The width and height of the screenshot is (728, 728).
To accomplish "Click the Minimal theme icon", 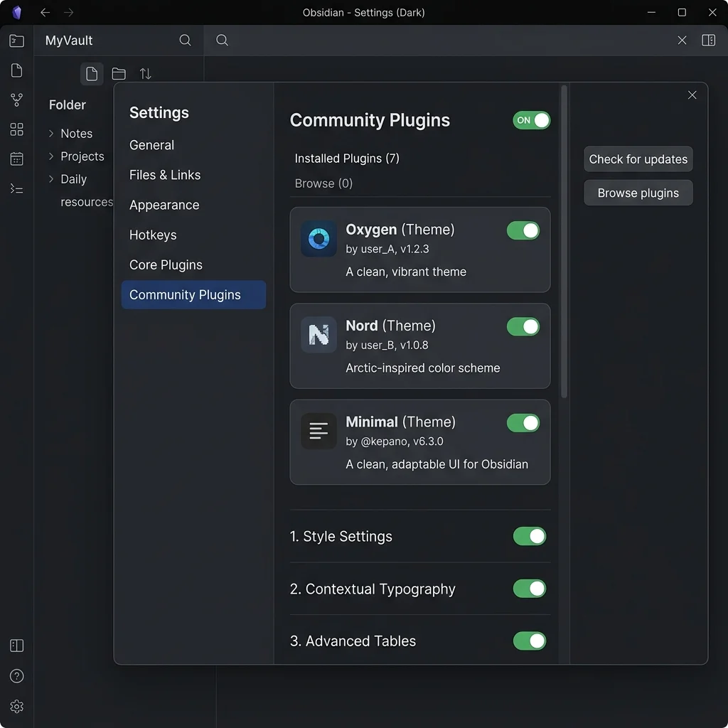I will coord(319,431).
